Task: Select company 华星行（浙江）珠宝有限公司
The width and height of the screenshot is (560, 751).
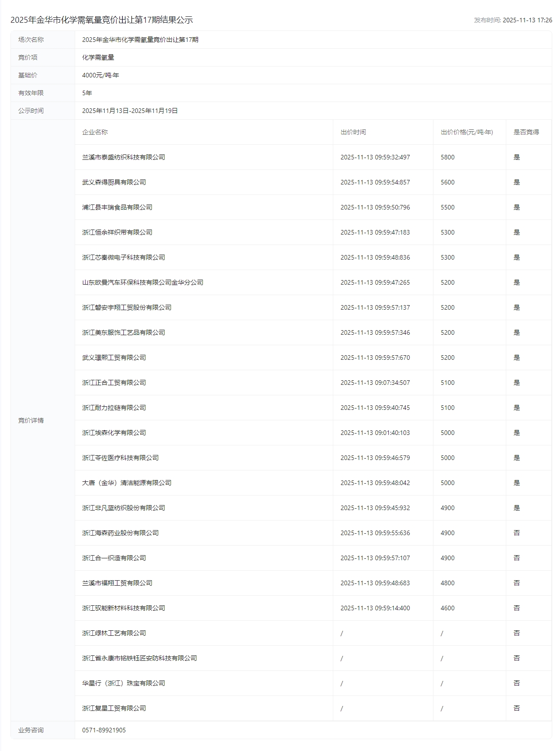Action: [x=123, y=683]
